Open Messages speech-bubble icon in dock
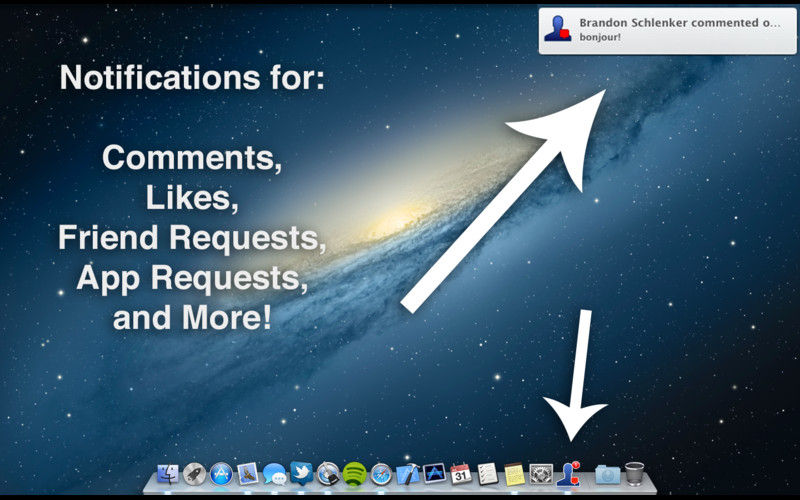The height and width of the screenshot is (500, 800). point(274,474)
